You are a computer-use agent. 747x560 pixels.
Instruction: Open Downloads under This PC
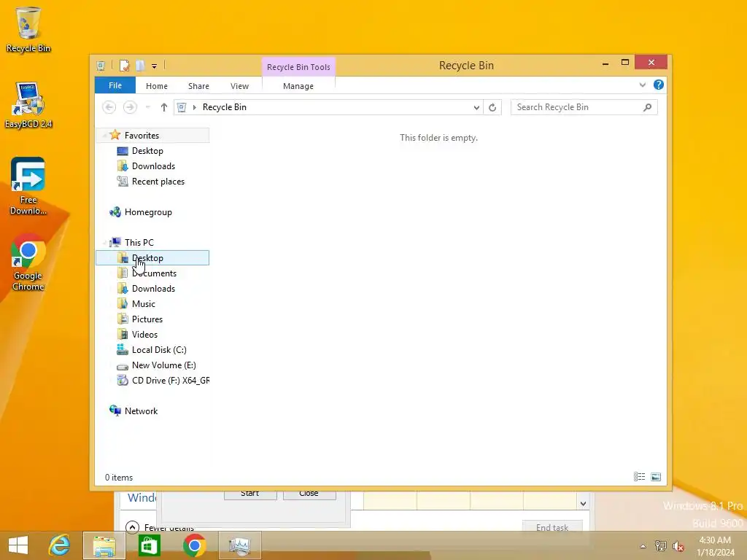(153, 289)
